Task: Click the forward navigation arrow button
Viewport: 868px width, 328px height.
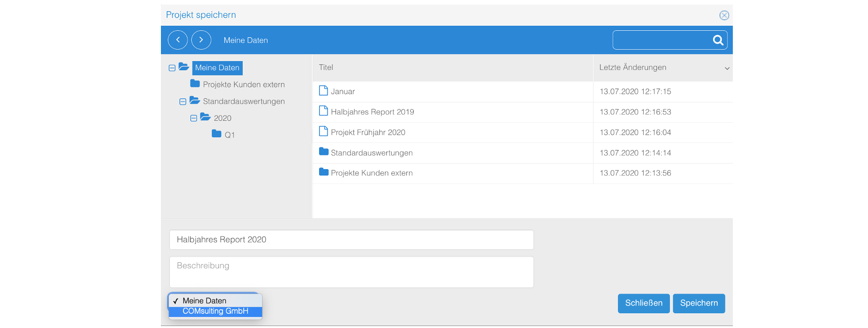Action: coord(201,40)
